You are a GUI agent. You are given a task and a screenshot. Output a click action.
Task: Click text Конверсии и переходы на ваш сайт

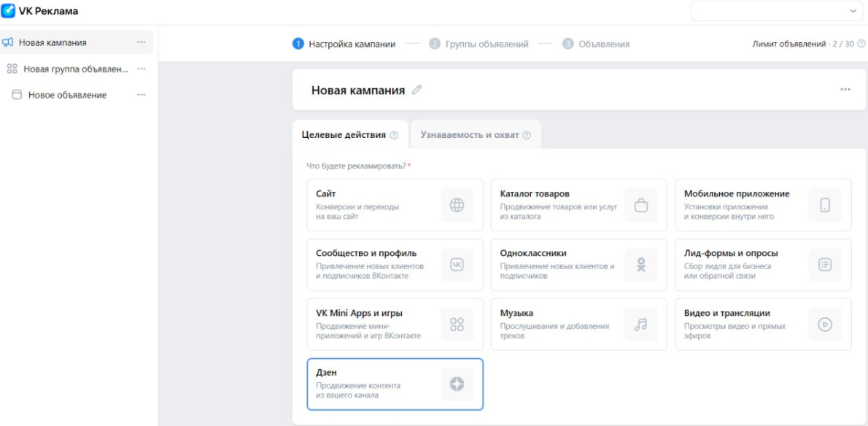point(357,212)
